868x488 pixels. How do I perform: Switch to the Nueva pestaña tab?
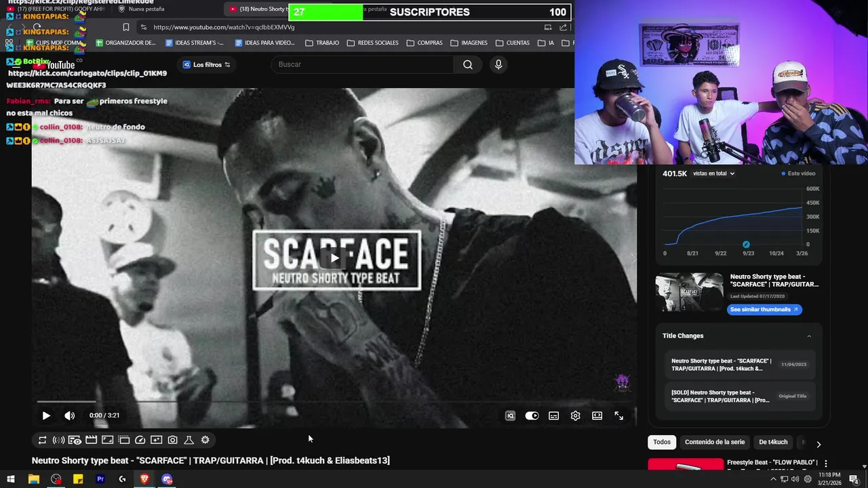point(142,9)
